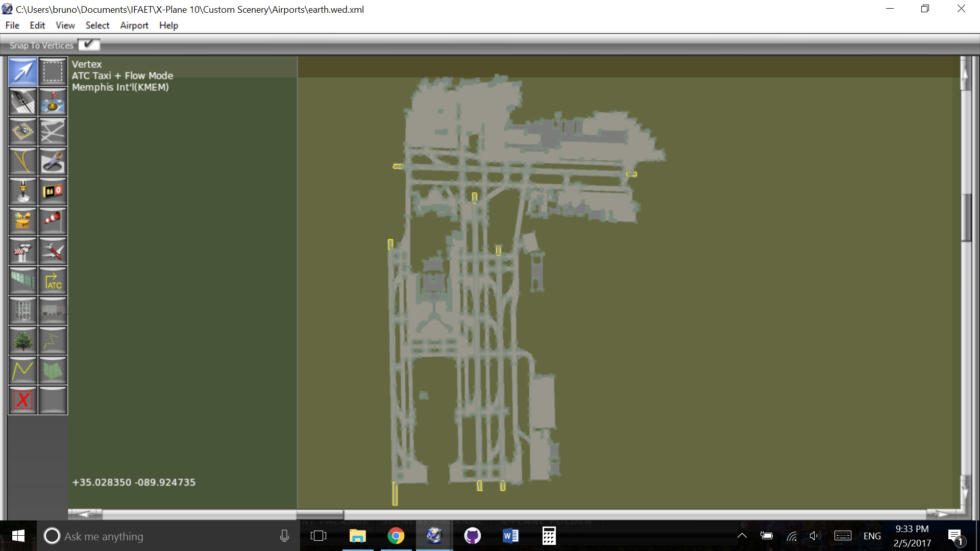Pick the Ramp Start airplane tool
Screen dimensions: 980x551
point(53,251)
